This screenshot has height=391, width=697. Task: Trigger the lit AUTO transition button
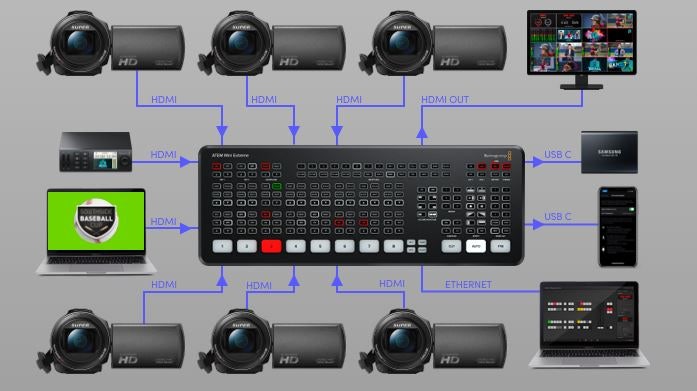[476, 246]
